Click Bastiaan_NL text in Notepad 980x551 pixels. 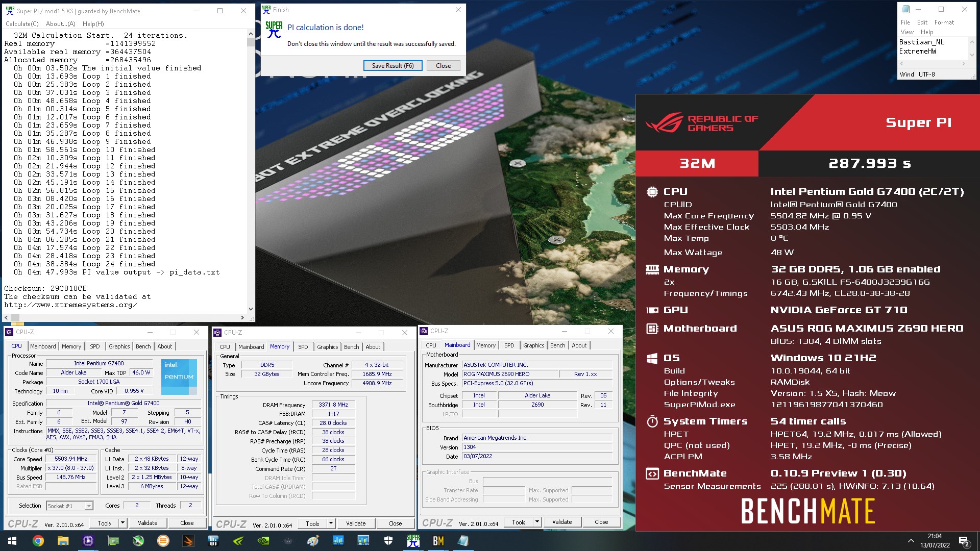(922, 42)
